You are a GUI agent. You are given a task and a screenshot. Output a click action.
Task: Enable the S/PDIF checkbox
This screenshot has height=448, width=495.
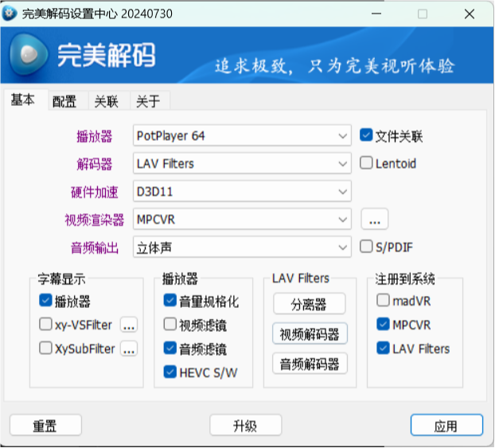click(366, 247)
